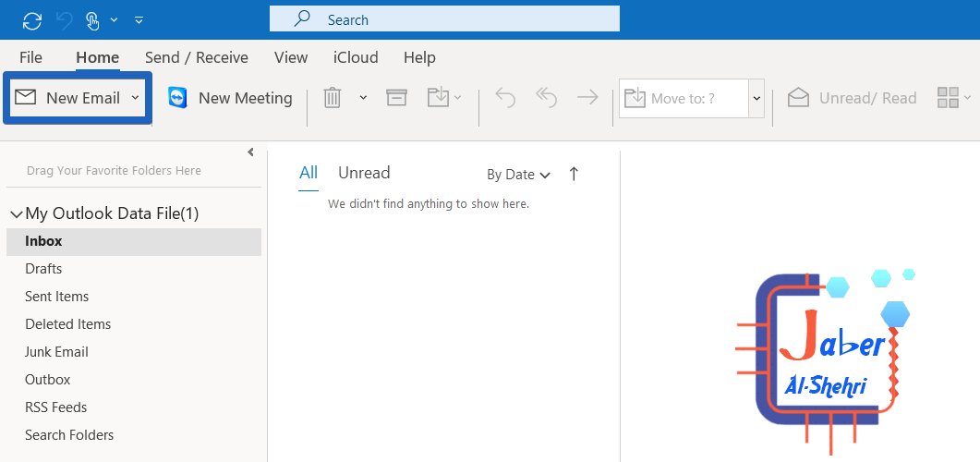
Task: Open Search Folders in folder pane
Action: tap(69, 434)
